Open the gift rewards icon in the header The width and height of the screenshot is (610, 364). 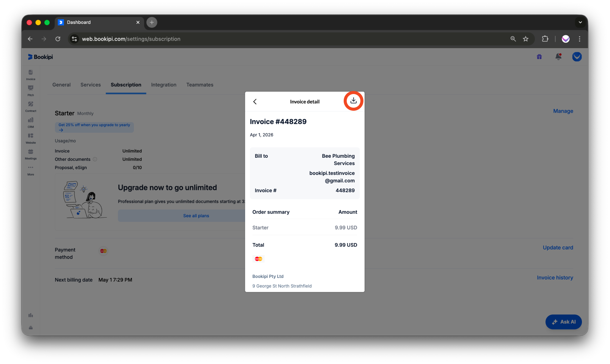tap(539, 56)
